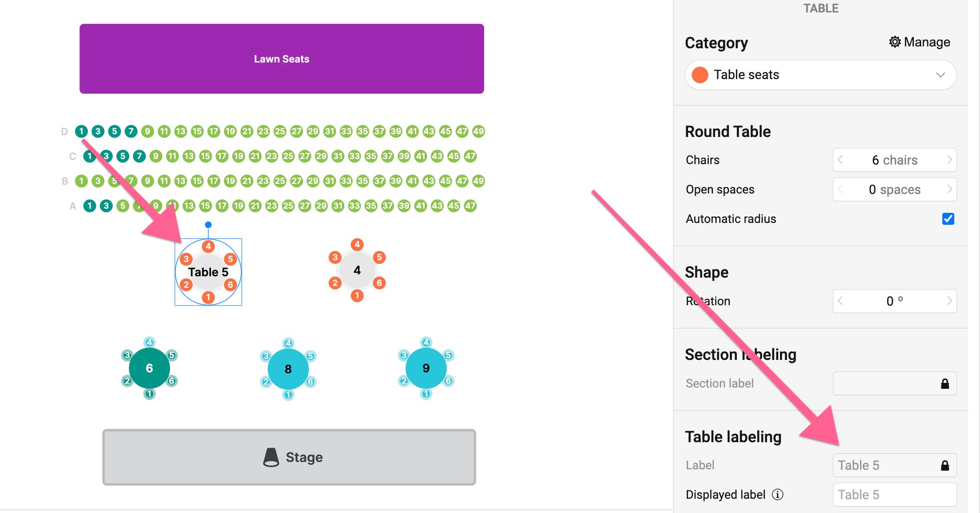Select seat 49 in row D

[x=479, y=131]
